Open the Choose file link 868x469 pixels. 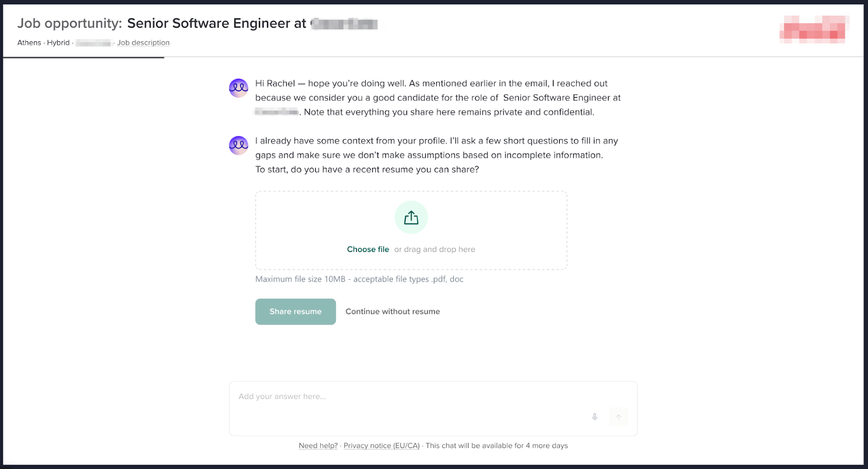(368, 250)
